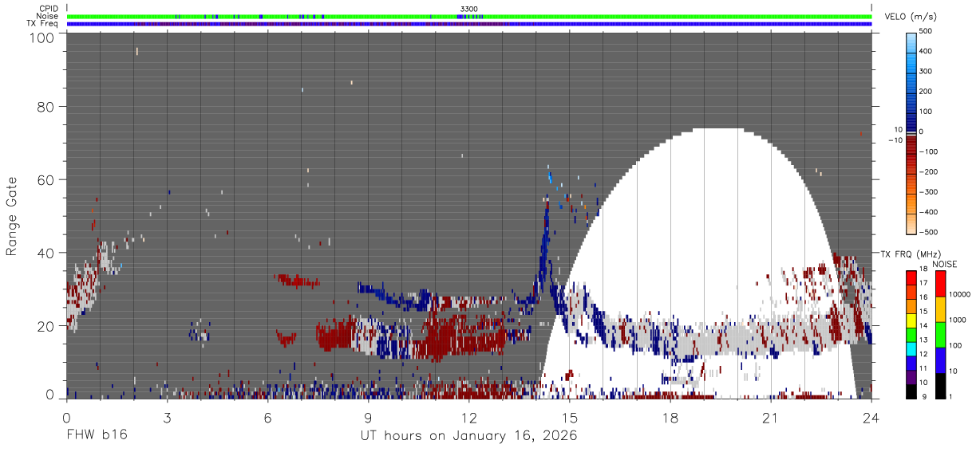Click the FHW b16 radar beam label

(x=96, y=435)
